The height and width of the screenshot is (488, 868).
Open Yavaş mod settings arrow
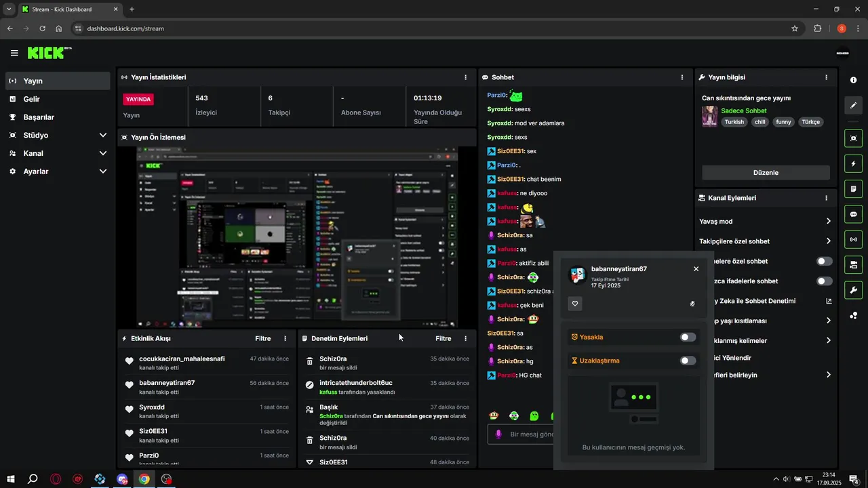[x=828, y=221]
